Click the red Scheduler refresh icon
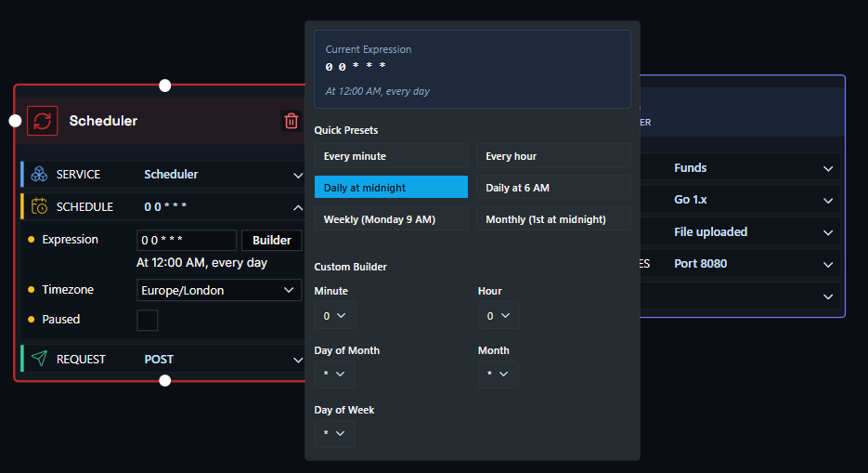Image resolution: width=868 pixels, height=473 pixels. pyautogui.click(x=43, y=121)
